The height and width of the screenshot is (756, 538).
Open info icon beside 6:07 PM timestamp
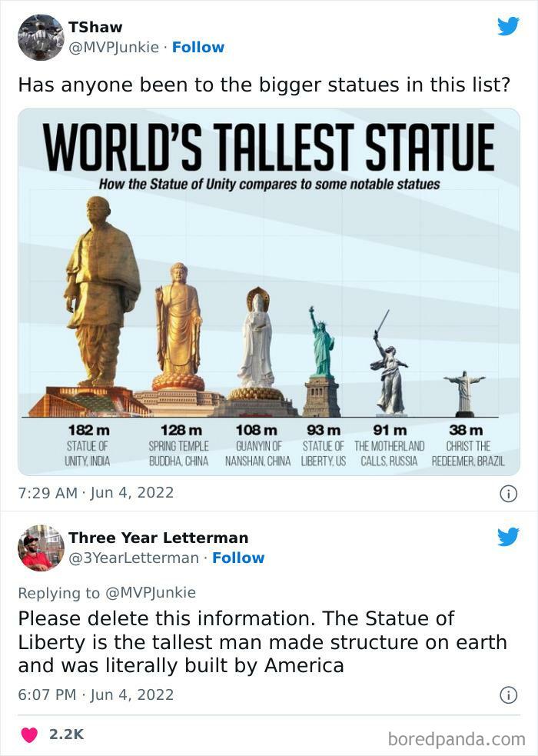click(509, 694)
